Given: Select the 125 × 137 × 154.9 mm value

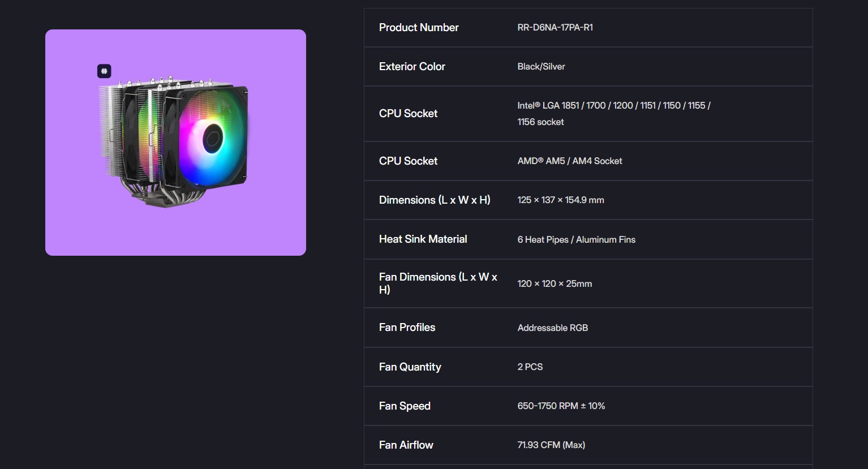Looking at the screenshot, I should pos(560,200).
